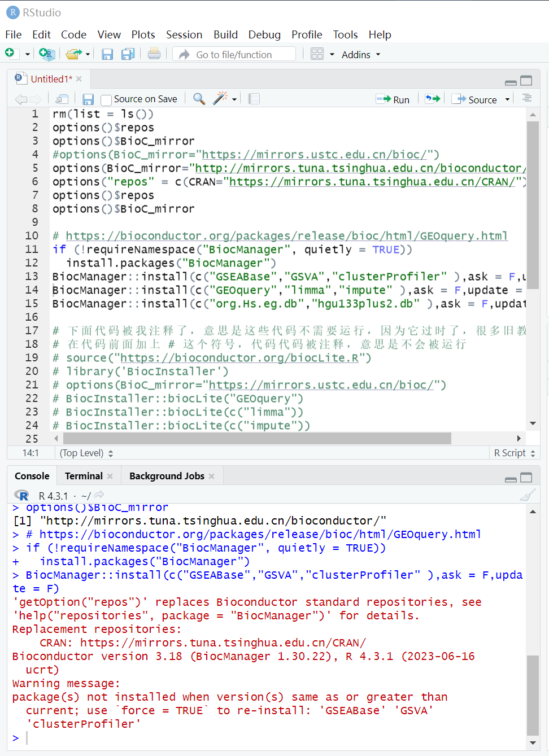Image resolution: width=549 pixels, height=756 pixels.
Task: Open the Plots menu
Action: coord(143,34)
